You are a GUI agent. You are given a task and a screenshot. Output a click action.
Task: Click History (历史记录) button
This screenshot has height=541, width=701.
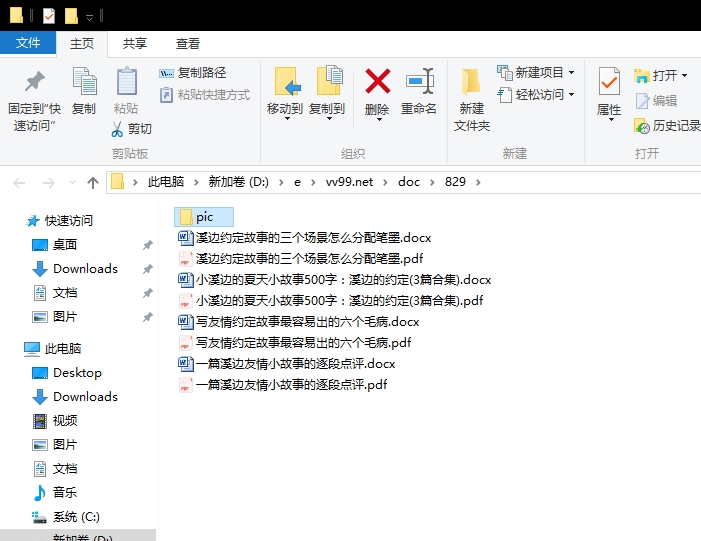(667, 126)
